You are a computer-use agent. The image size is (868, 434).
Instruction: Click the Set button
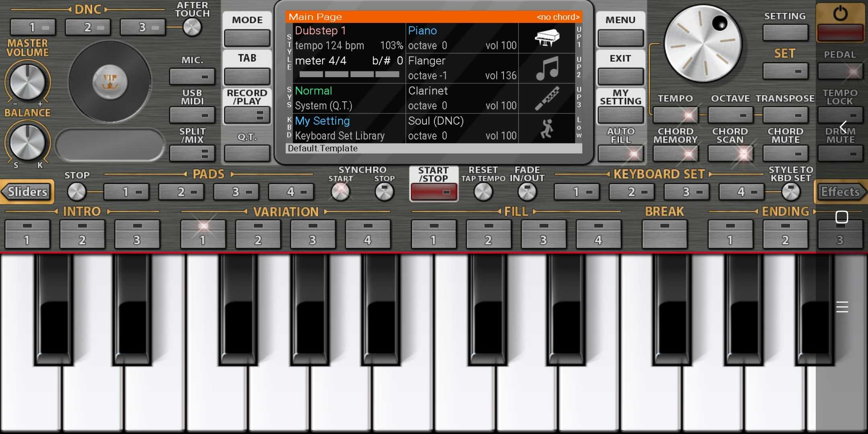(785, 72)
